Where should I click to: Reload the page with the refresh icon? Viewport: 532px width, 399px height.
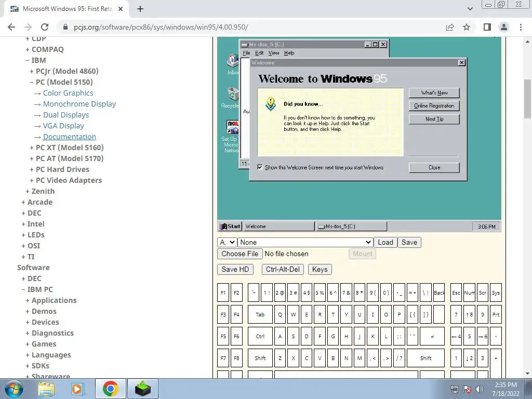[x=45, y=27]
